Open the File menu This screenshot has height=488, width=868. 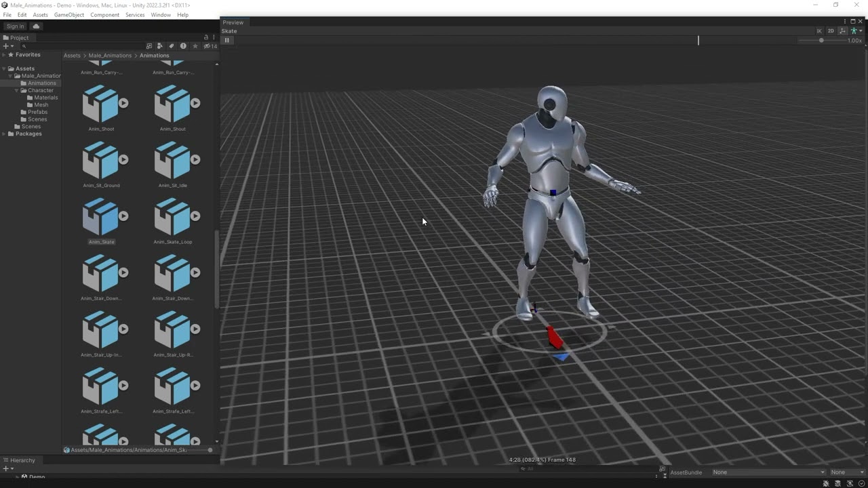[x=7, y=14]
